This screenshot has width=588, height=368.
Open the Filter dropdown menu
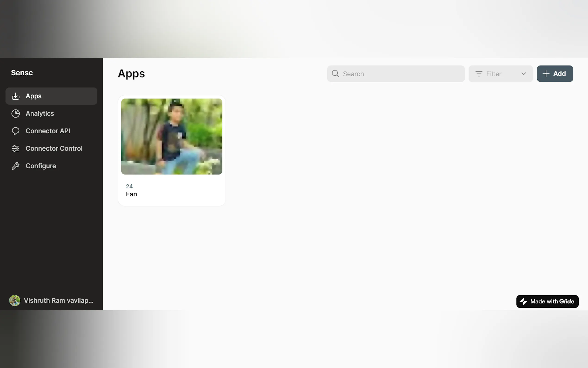(x=500, y=74)
